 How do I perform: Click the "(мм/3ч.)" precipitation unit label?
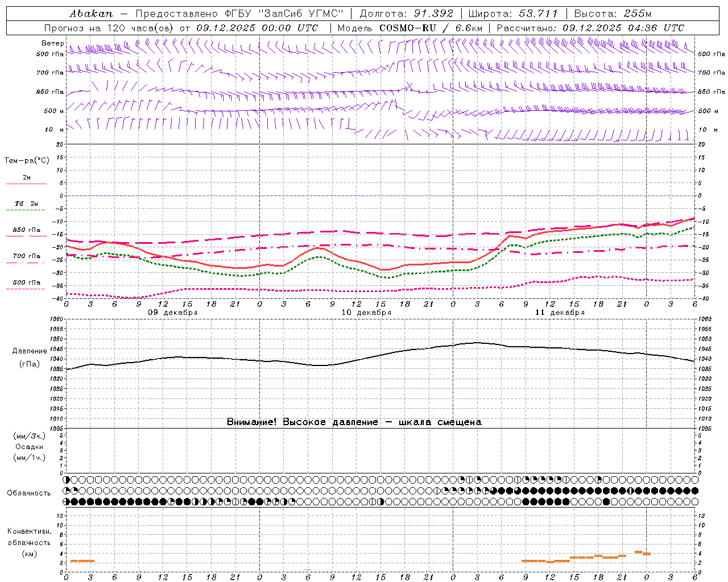point(30,436)
